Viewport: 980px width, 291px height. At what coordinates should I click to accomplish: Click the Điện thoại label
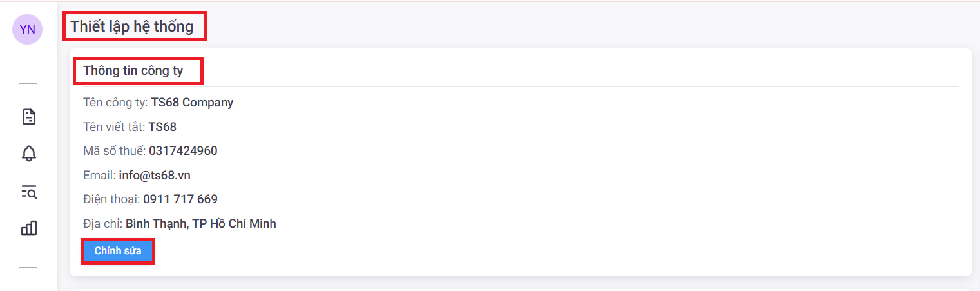111,199
